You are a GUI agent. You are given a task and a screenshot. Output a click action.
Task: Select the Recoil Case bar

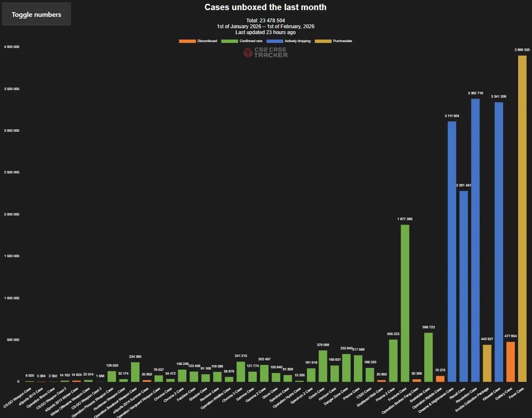tap(463, 286)
